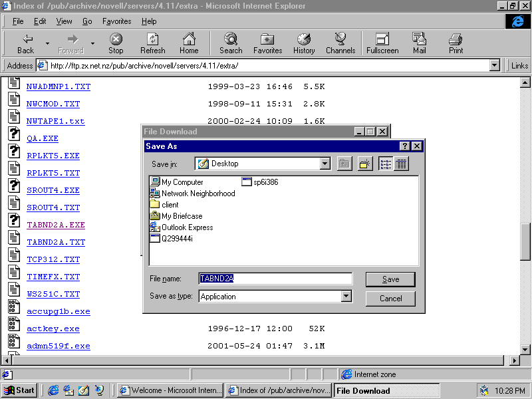The width and height of the screenshot is (532, 399).
Task: Select My Computer in file list
Action: (177, 182)
